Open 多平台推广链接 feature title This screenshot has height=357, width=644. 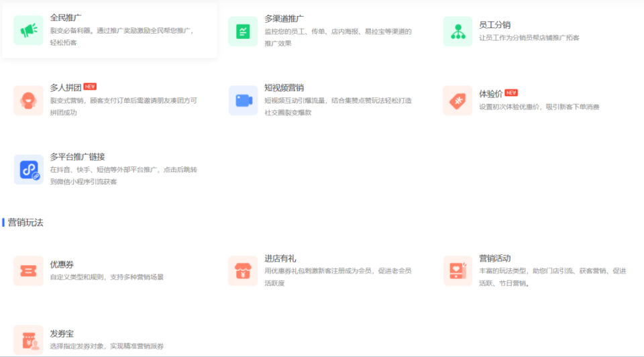tap(77, 156)
